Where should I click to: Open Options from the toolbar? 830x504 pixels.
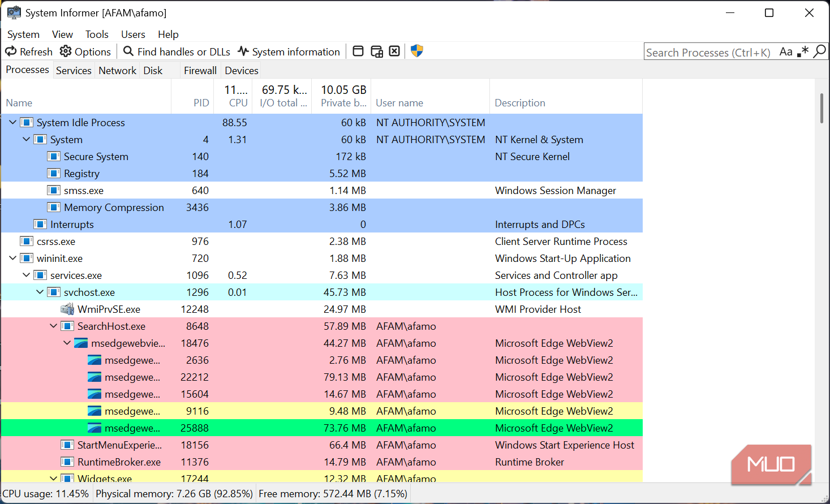(x=85, y=51)
